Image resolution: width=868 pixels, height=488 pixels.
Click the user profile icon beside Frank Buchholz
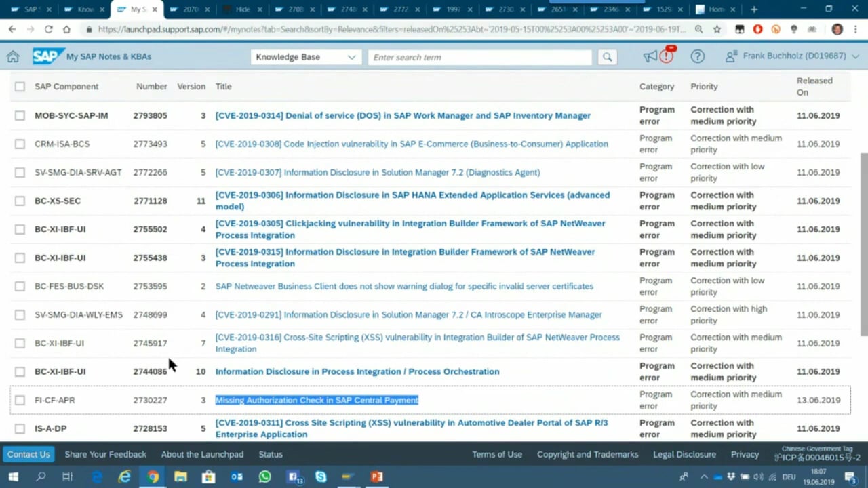point(731,57)
